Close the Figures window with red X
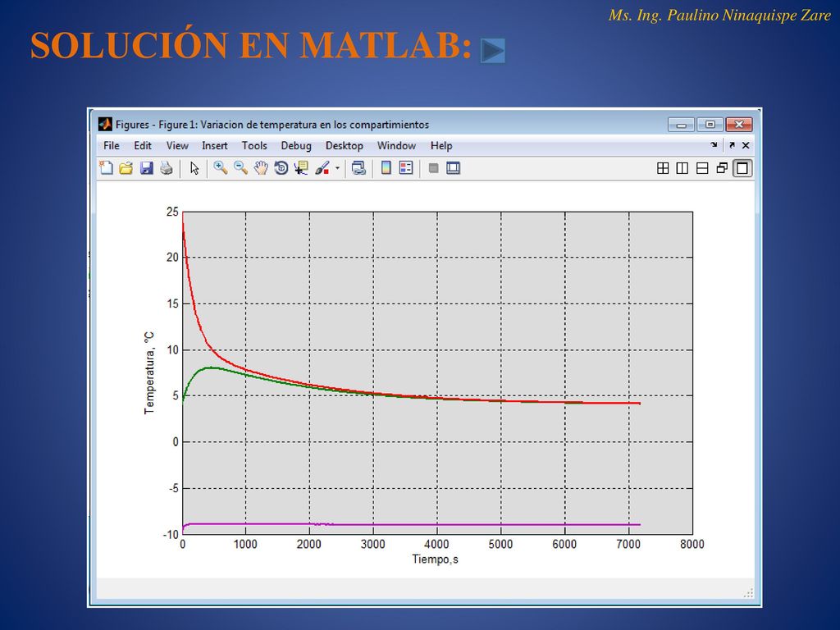This screenshot has width=840, height=630. click(739, 125)
